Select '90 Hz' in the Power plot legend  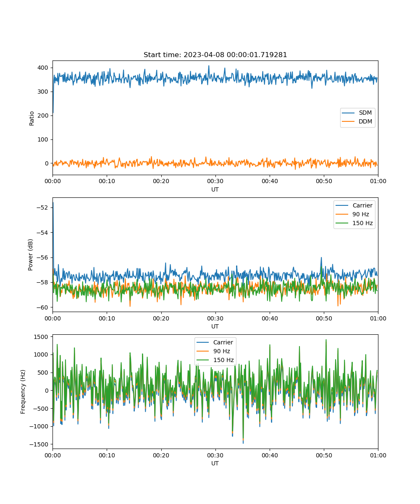point(354,214)
